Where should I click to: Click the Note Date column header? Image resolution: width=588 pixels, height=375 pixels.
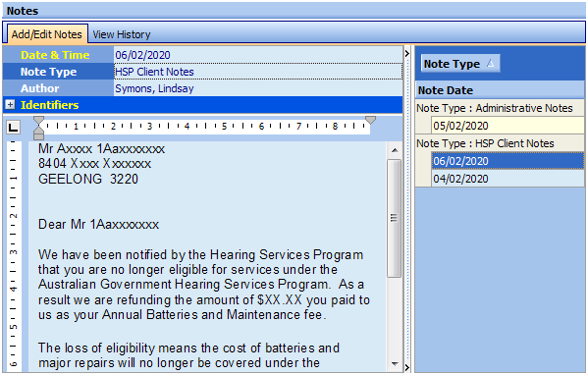click(x=500, y=90)
